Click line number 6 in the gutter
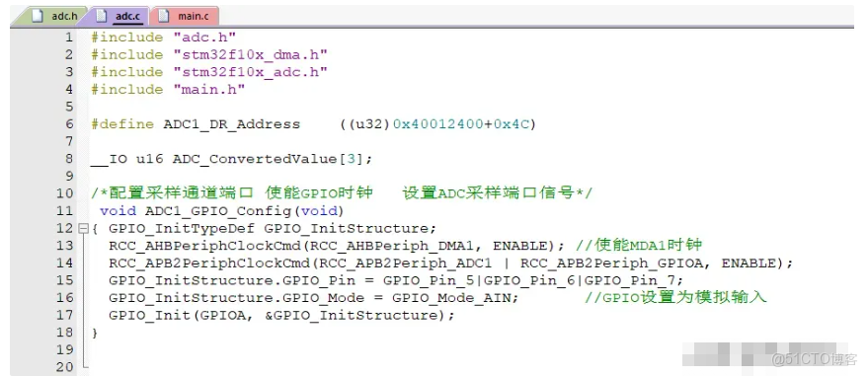This screenshot has height=376, width=868. click(x=69, y=124)
